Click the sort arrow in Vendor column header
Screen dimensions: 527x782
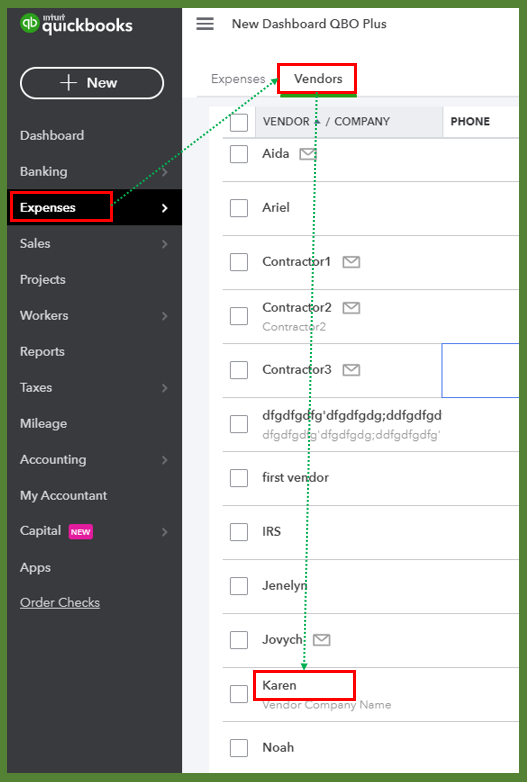[317, 122]
